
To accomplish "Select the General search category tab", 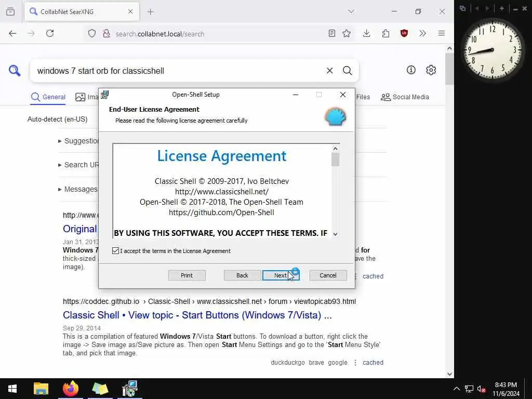I will click(x=48, y=97).
